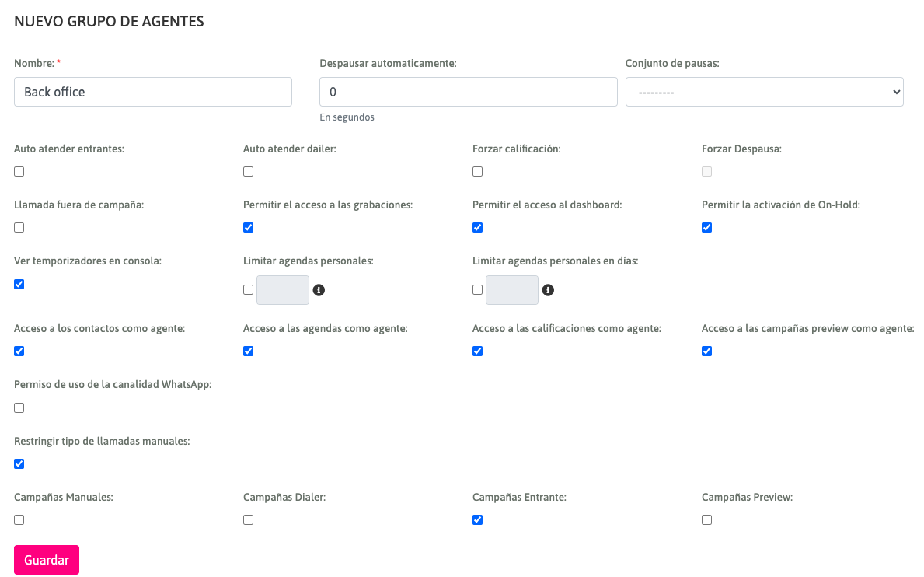
Task: Enable Permiso de uso de WhatsApp
Action: (19, 408)
